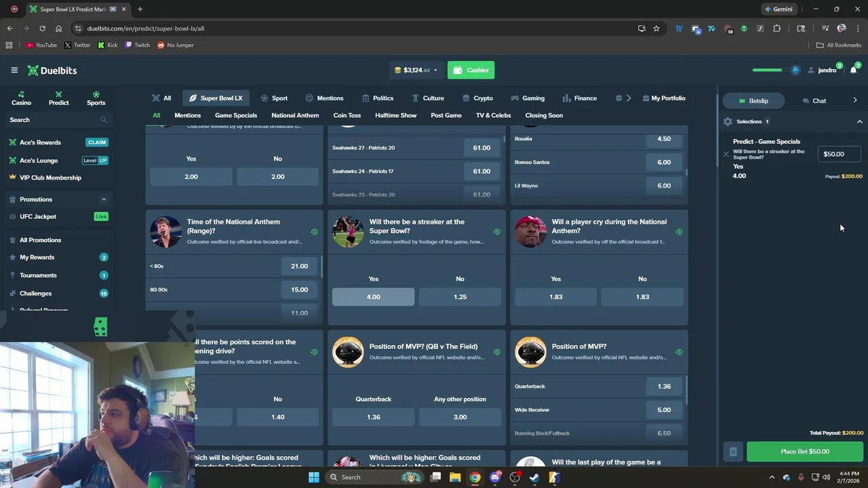Select anthem range 80-90s 15.00
This screenshot has height=488, width=868.
(299, 289)
